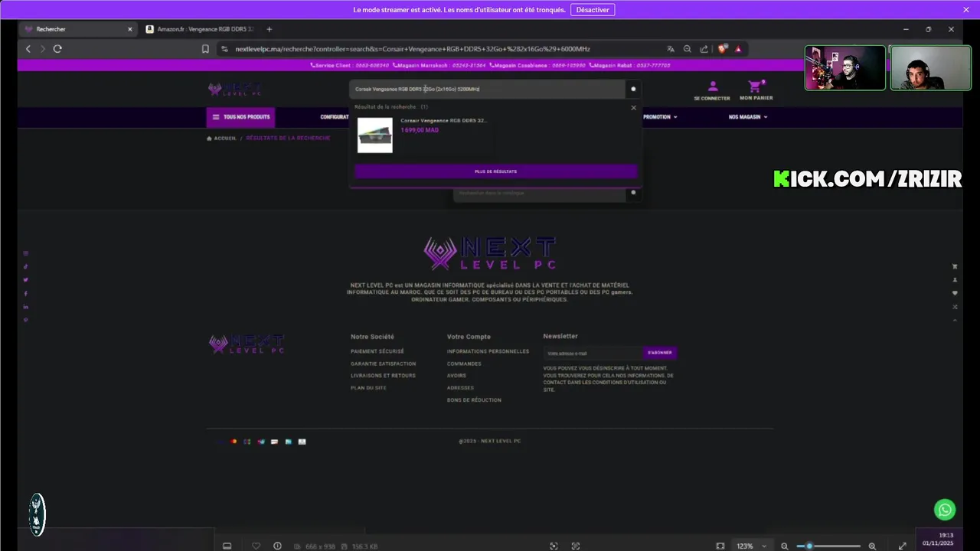Close the Rechercher tab
This screenshot has width=980, height=551.
129,29
